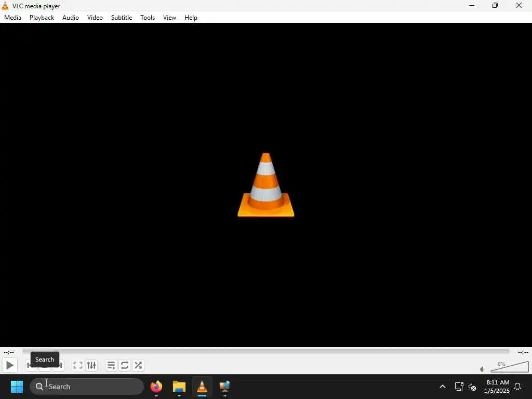Open the Media menu
532x399 pixels.
[12, 18]
